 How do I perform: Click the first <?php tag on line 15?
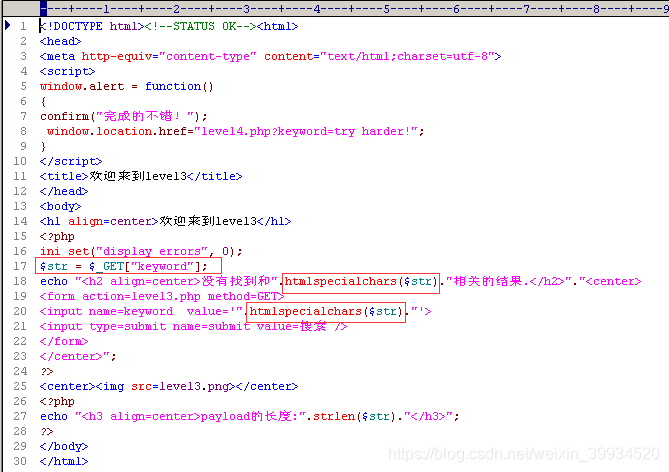pyautogui.click(x=57, y=236)
